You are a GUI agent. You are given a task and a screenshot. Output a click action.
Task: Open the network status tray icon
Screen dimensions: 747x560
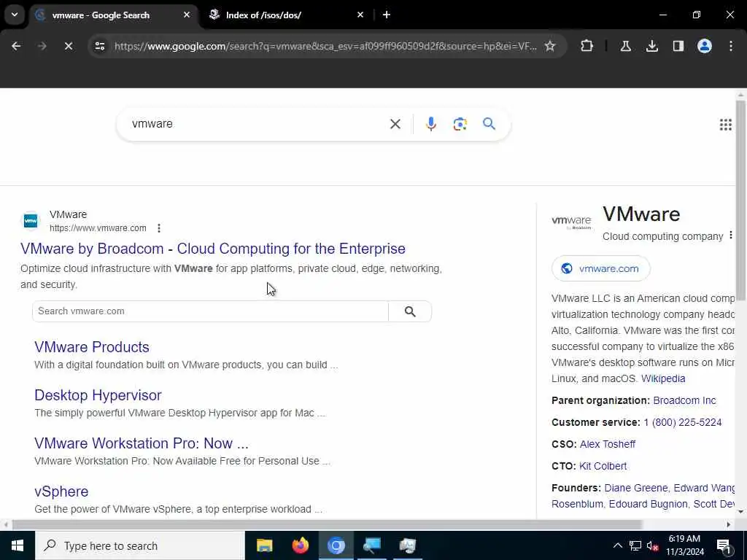pos(635,545)
